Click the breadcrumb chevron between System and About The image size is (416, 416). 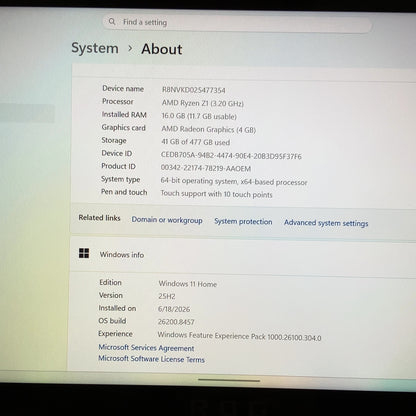point(130,49)
